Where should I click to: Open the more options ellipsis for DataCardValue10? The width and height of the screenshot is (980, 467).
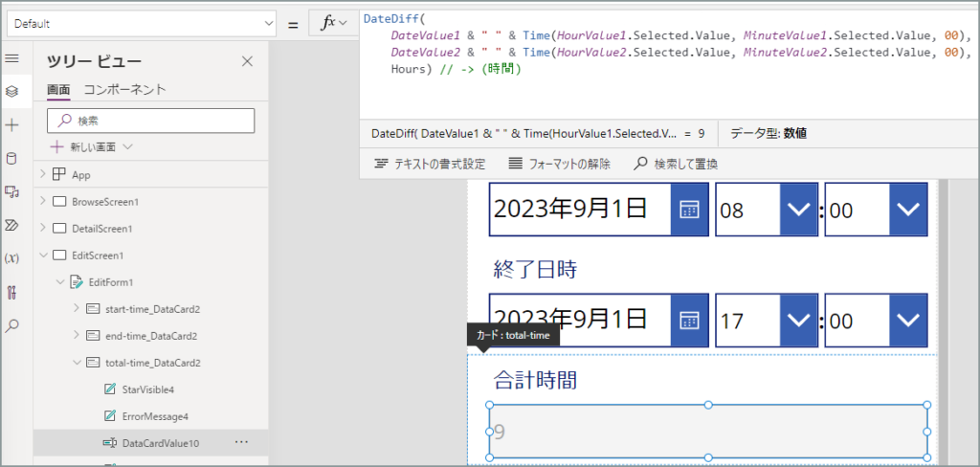(241, 442)
